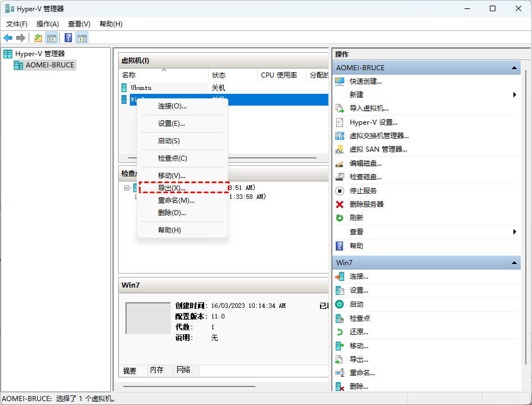This screenshot has width=532, height=405.
Task: Switch to the 内存 tab
Action: (156, 370)
